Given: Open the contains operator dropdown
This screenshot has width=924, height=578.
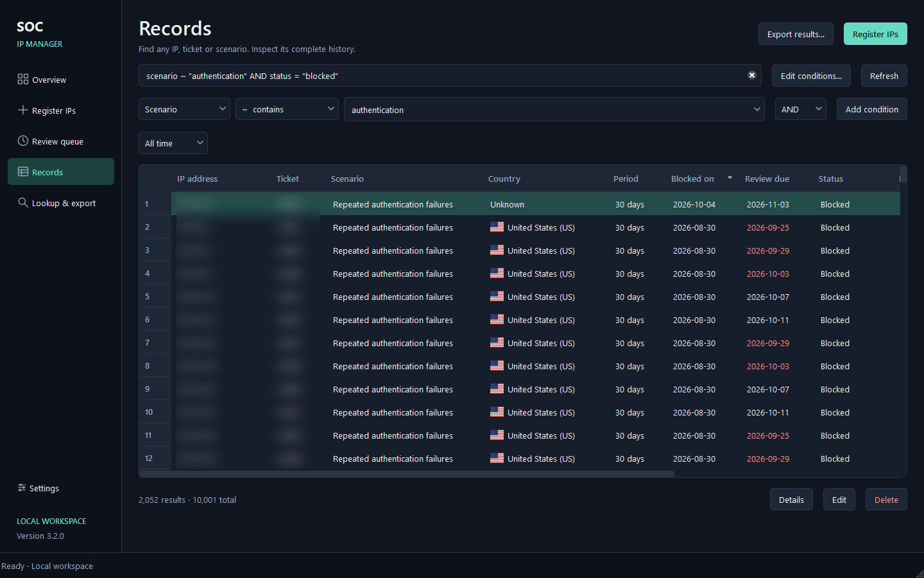Looking at the screenshot, I should (287, 109).
